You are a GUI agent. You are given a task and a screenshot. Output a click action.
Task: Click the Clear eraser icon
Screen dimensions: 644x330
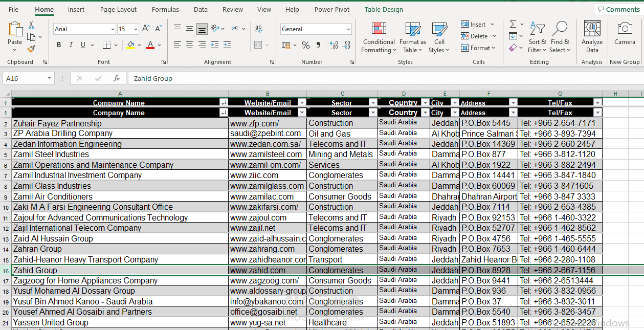(513, 48)
